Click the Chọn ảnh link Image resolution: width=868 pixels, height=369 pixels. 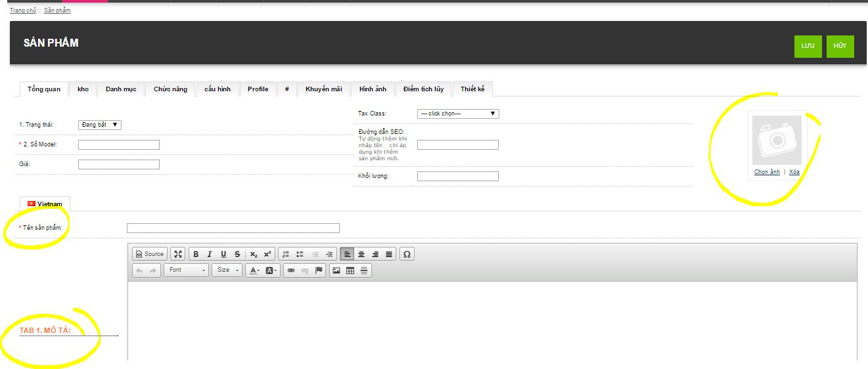point(767,172)
